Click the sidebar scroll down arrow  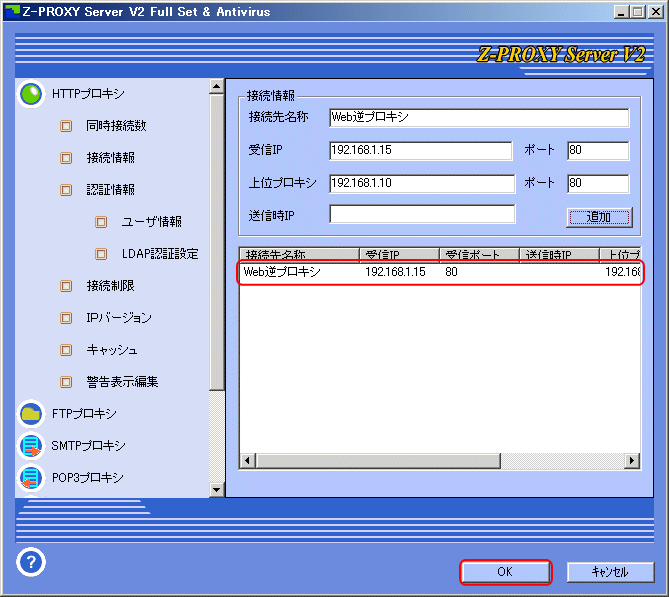pyautogui.click(x=217, y=489)
